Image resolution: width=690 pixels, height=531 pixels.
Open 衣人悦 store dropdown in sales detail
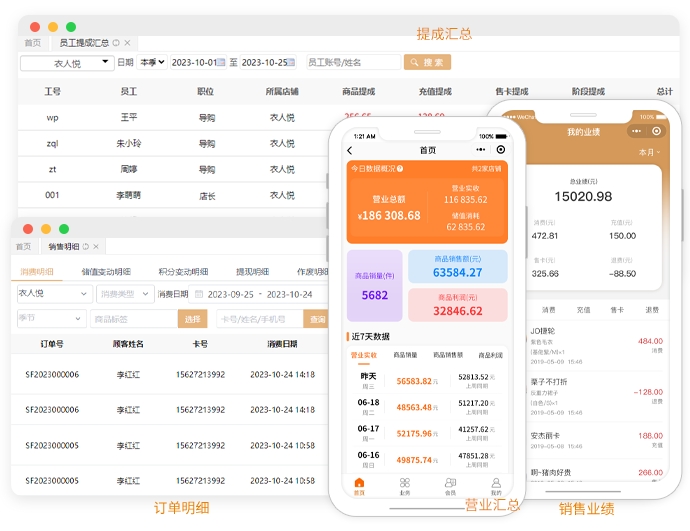54,294
